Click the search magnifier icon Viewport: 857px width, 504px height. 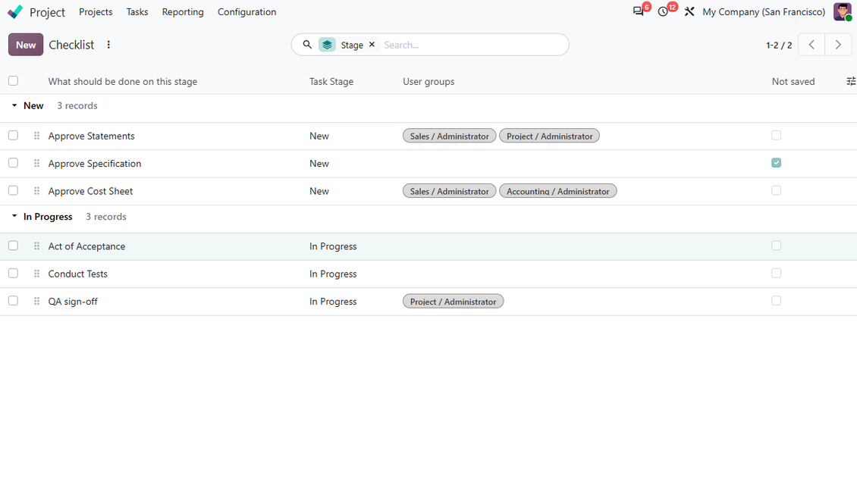307,45
